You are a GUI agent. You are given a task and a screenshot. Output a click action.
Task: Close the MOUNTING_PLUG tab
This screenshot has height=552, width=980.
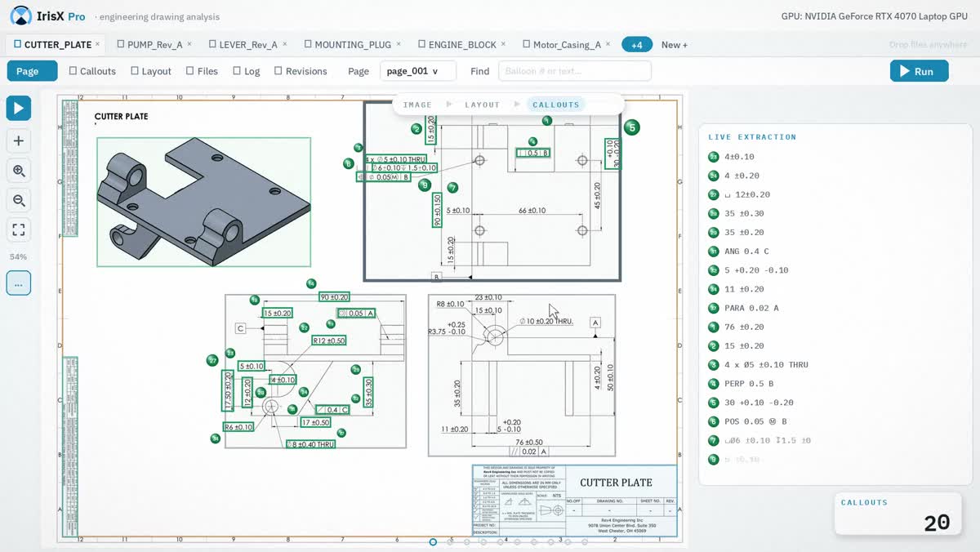click(x=399, y=44)
